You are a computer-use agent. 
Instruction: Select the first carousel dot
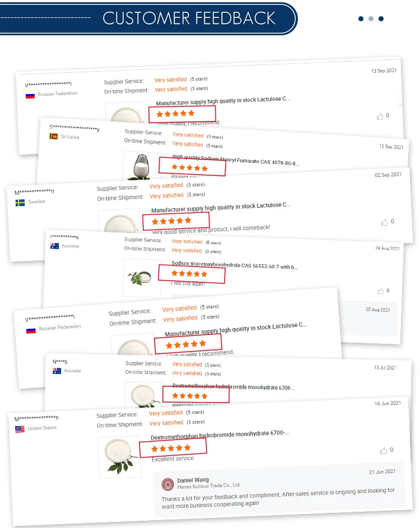(361, 19)
